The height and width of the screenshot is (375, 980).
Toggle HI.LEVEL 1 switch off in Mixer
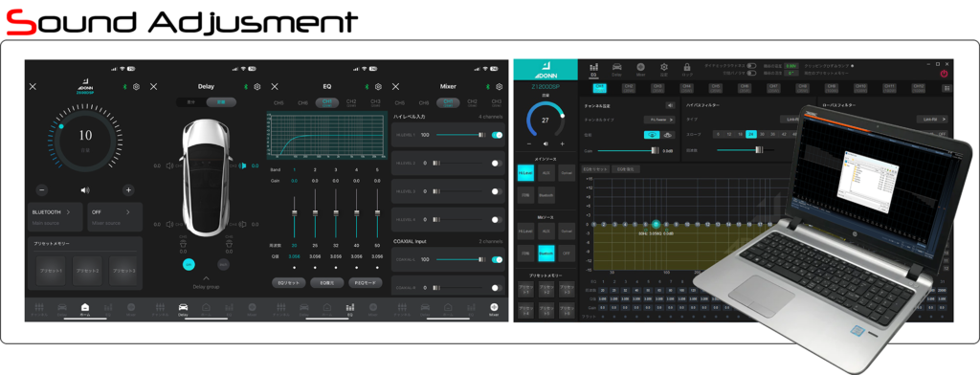click(497, 134)
